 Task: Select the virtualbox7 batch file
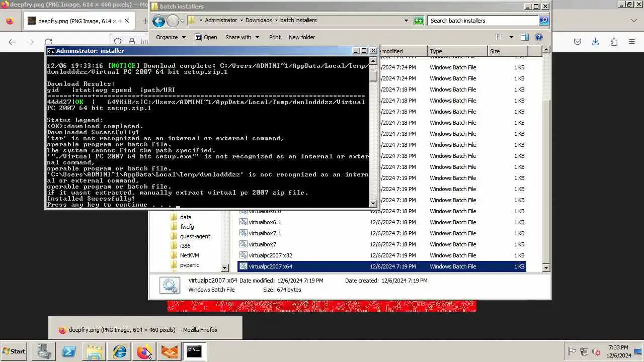pos(382,244)
